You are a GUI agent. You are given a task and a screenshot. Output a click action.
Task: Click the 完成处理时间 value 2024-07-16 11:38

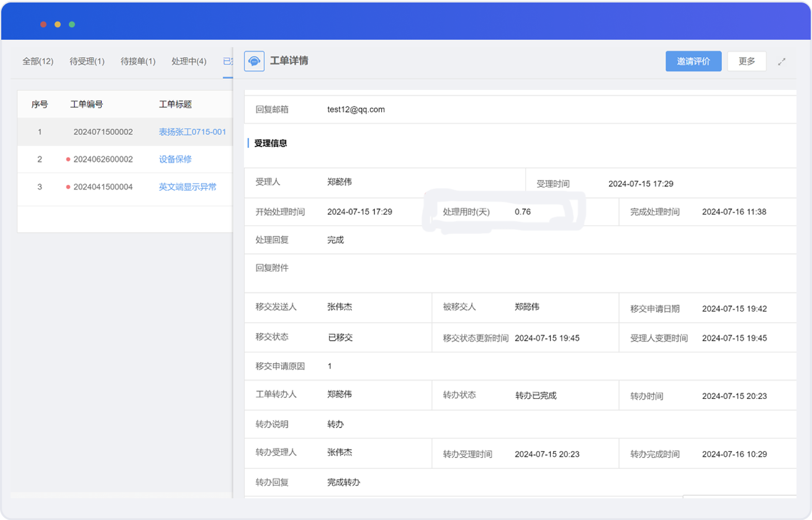click(734, 212)
